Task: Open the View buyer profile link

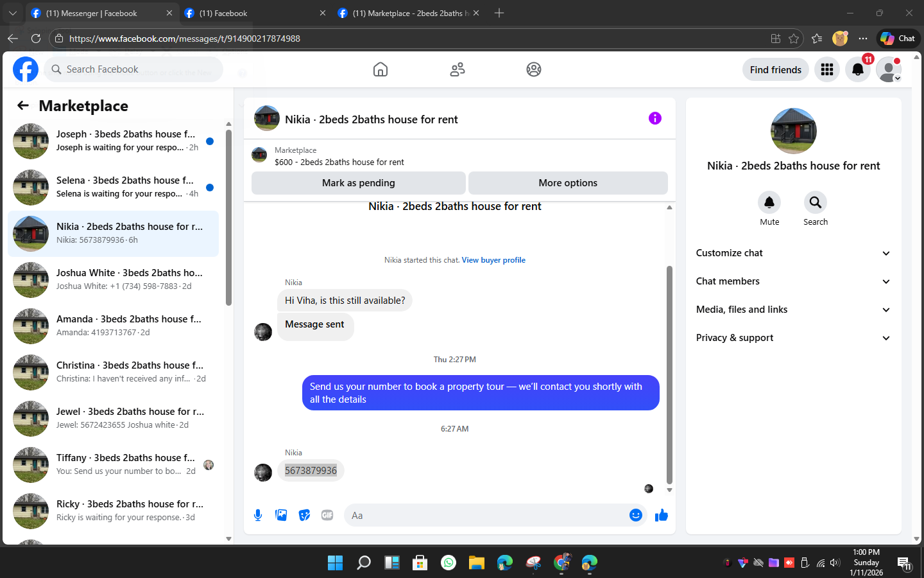Action: pyautogui.click(x=493, y=260)
